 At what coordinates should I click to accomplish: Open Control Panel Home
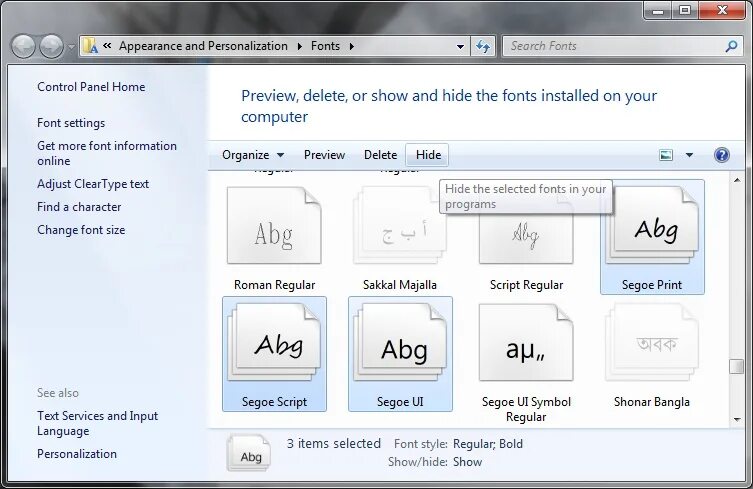[91, 87]
